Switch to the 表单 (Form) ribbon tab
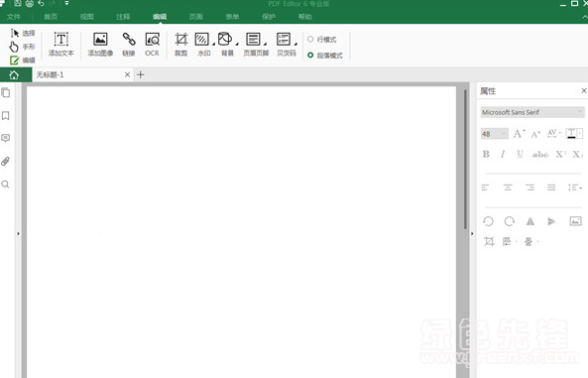 tap(232, 17)
